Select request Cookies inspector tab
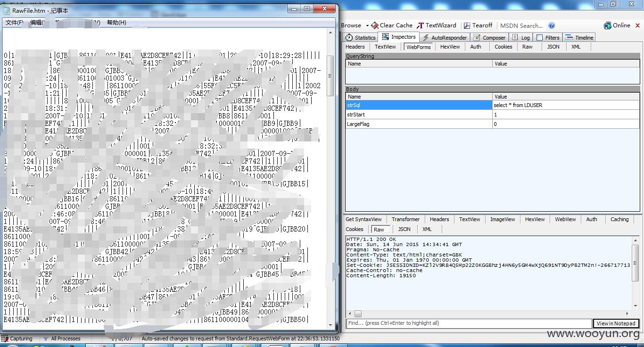Screen dimensions: 644x347 (x=503, y=47)
